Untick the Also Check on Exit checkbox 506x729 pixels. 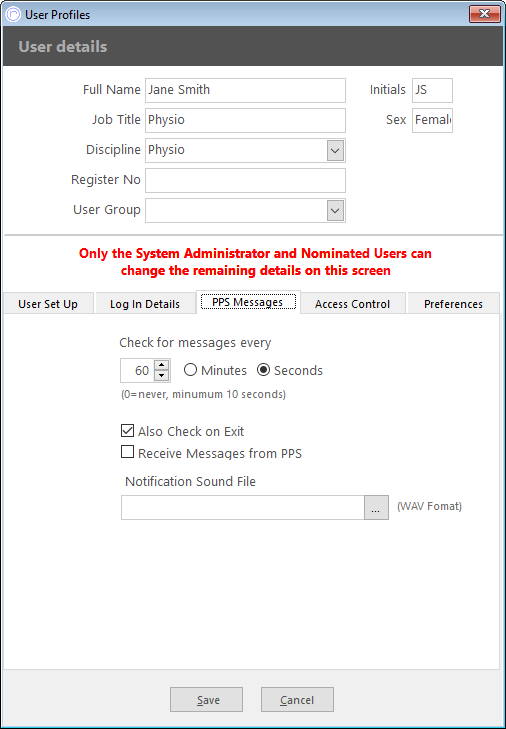coord(127,431)
